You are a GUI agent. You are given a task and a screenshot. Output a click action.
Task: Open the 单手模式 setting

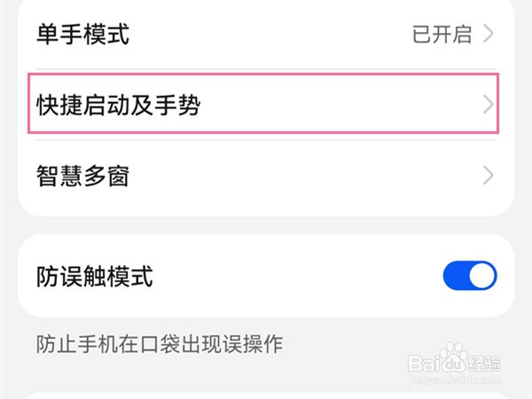(82, 35)
